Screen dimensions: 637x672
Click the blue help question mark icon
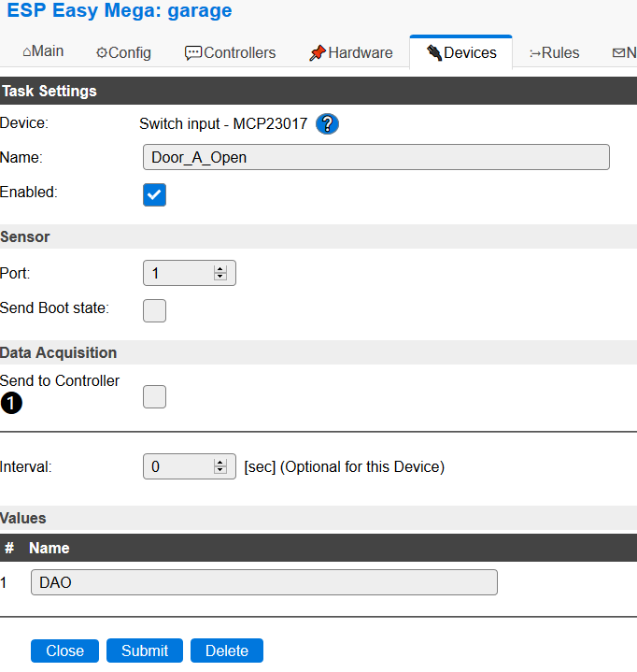pos(327,124)
